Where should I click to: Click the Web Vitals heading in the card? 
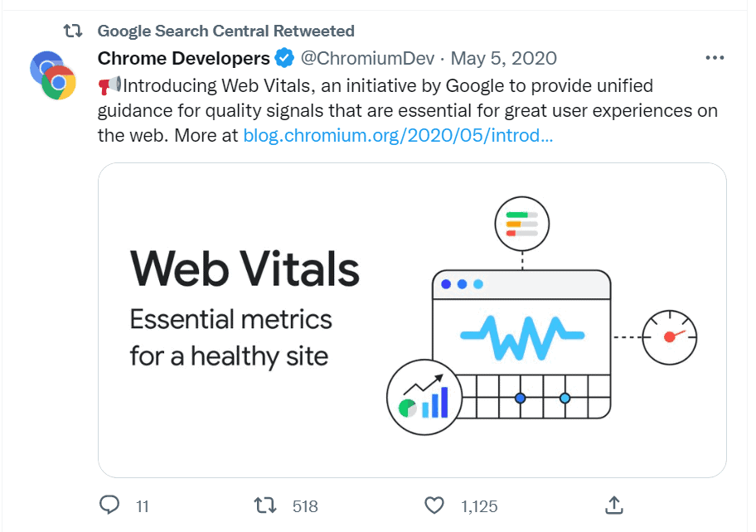point(245,268)
